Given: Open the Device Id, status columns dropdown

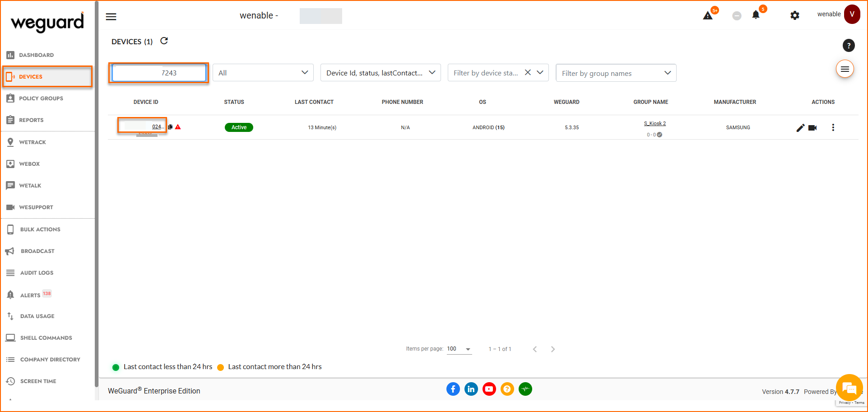Looking at the screenshot, I should coord(381,73).
